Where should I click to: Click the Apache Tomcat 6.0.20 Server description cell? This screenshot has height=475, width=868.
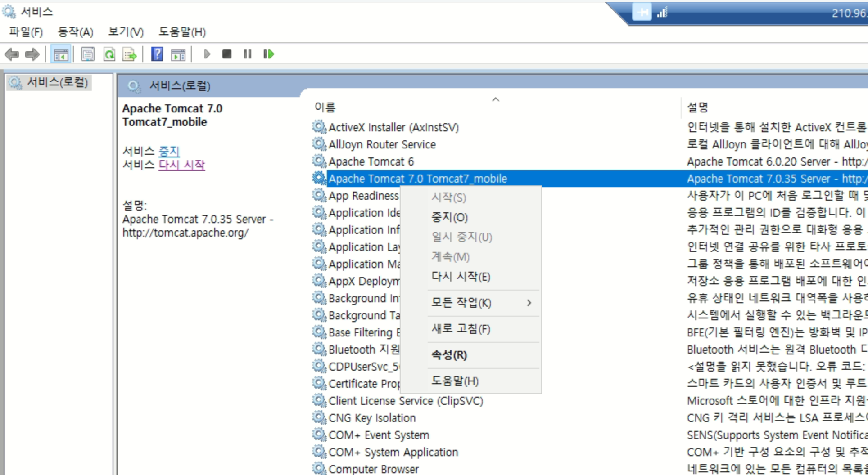click(x=777, y=161)
